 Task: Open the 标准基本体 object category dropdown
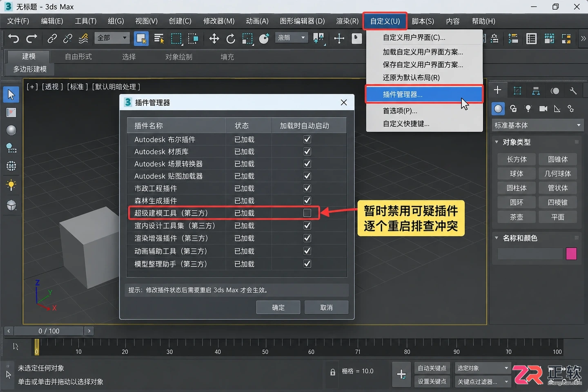(x=537, y=125)
